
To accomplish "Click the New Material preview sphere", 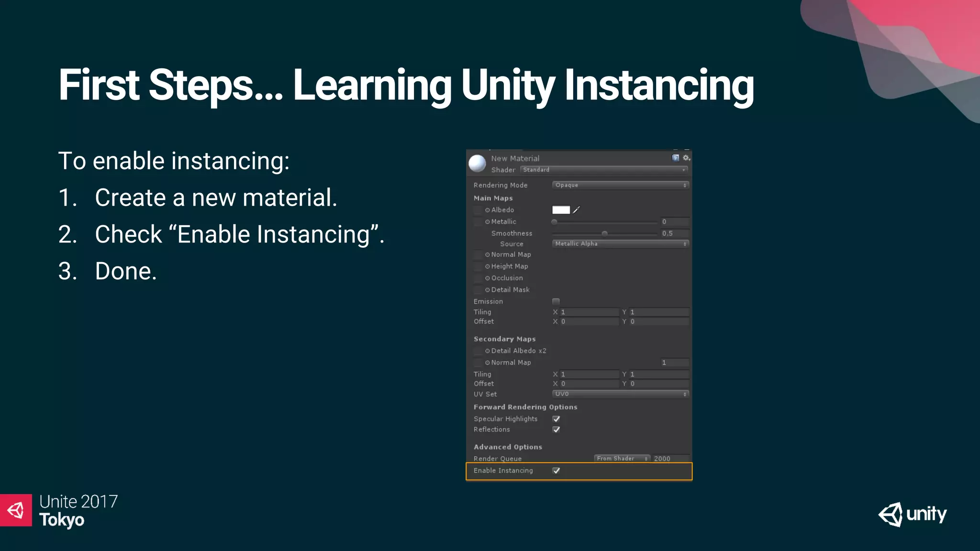I will click(477, 164).
